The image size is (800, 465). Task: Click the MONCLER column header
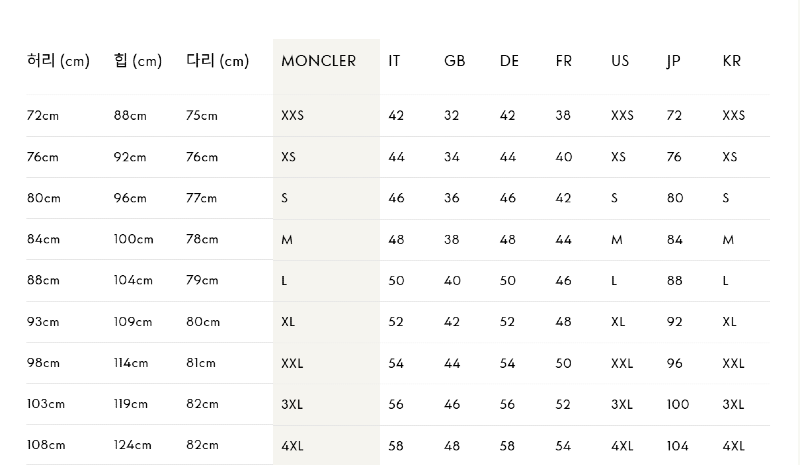[318, 61]
